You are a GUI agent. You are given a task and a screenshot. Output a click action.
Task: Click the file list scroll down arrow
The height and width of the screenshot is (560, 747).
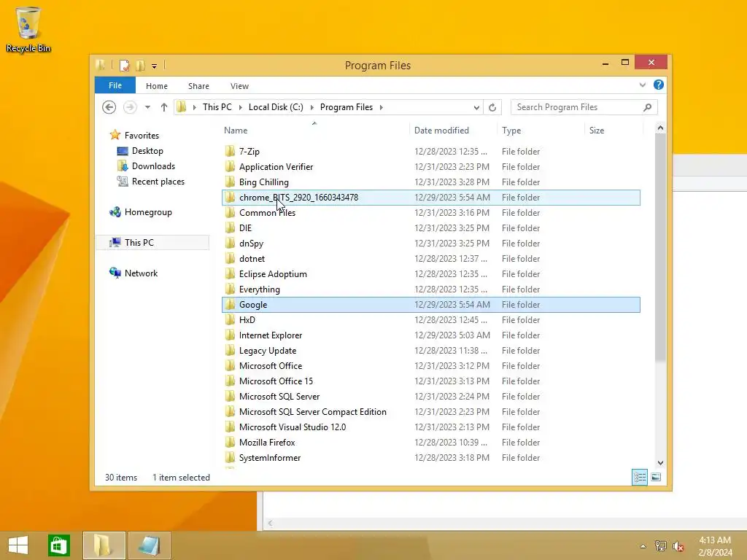[660, 463]
